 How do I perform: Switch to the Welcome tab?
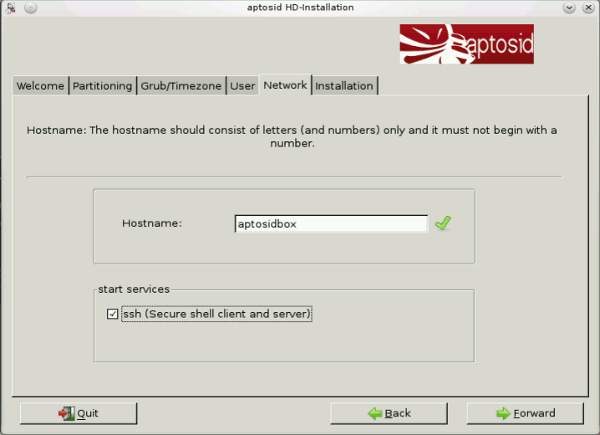[40, 86]
